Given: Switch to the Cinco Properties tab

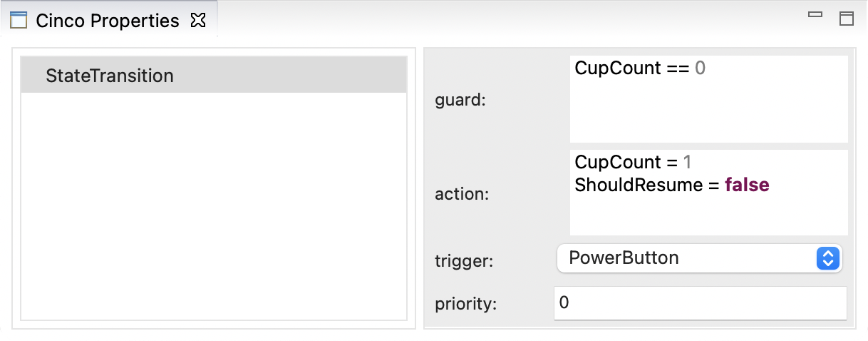Looking at the screenshot, I should point(107,21).
